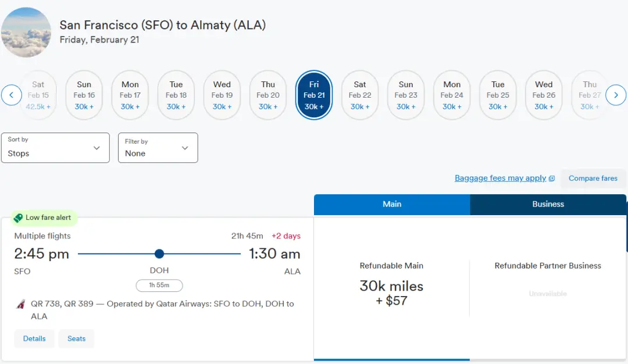The image size is (628, 364).
Task: Select Sat Feb 22 date option
Action: (x=360, y=95)
